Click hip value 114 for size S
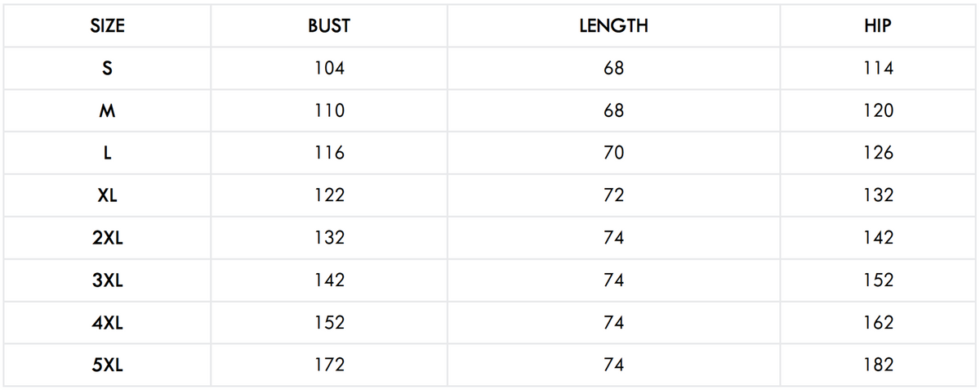This screenshot has width=980, height=390. [877, 69]
